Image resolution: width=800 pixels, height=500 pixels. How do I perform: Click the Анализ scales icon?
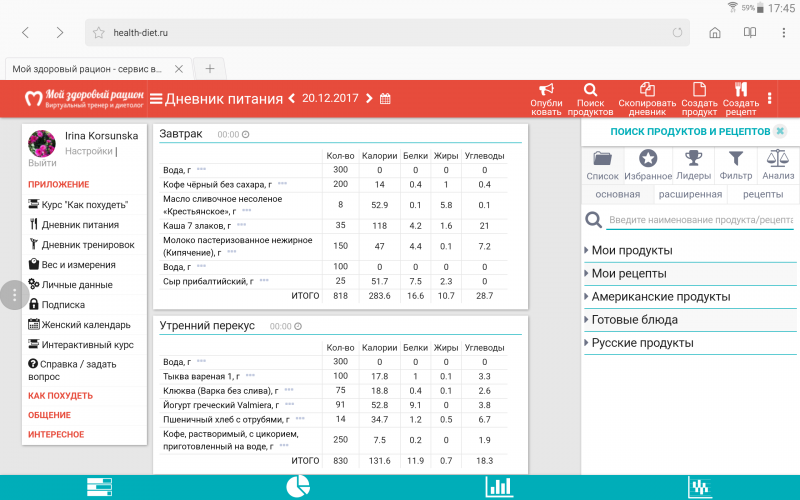tap(777, 158)
